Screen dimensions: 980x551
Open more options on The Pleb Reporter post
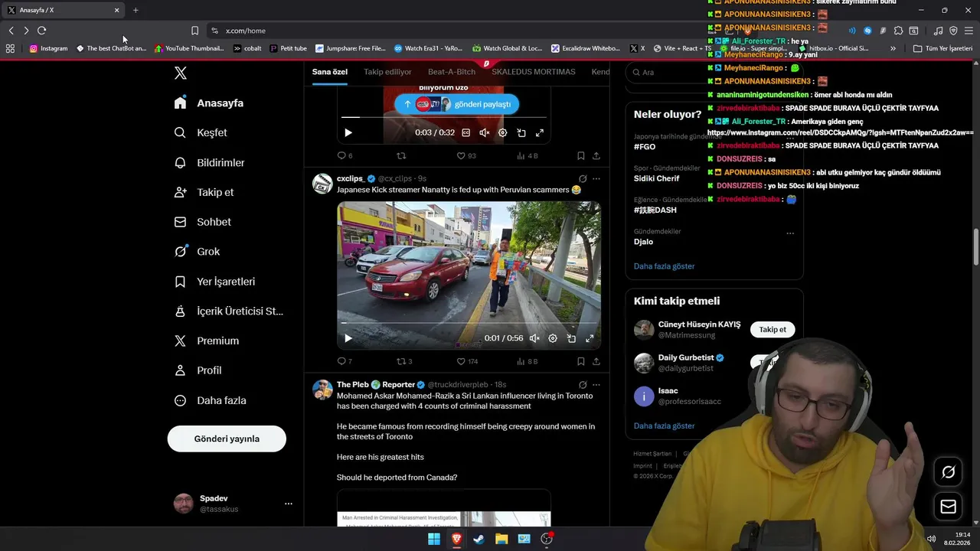[596, 384]
